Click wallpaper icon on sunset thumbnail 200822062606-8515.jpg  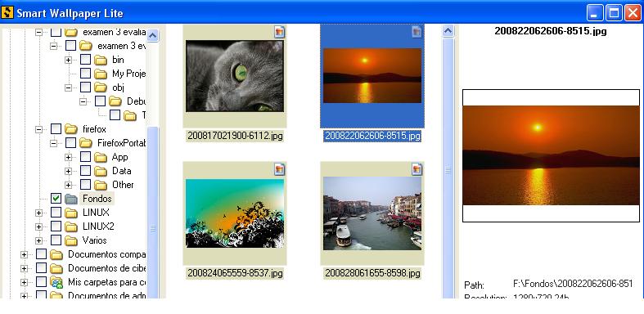417,32
